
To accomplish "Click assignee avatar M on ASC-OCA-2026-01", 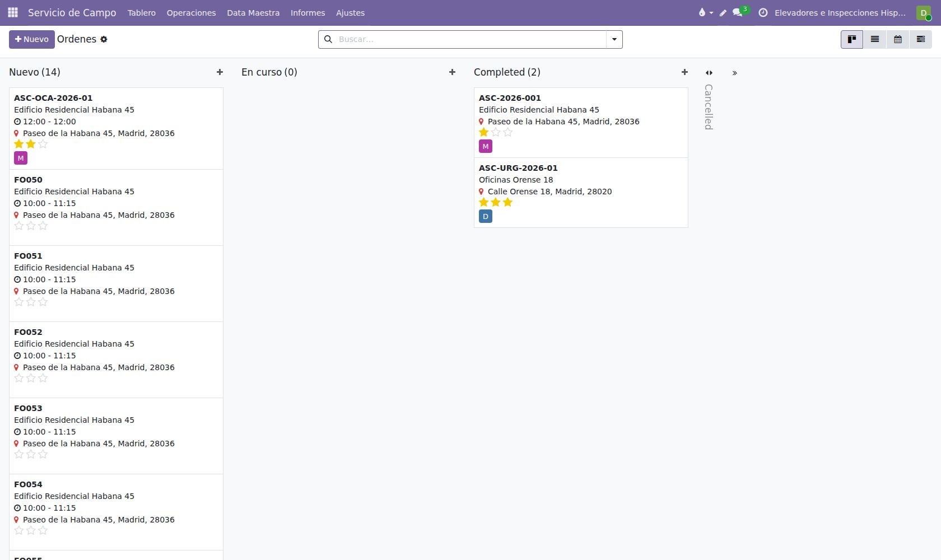I will (21, 158).
